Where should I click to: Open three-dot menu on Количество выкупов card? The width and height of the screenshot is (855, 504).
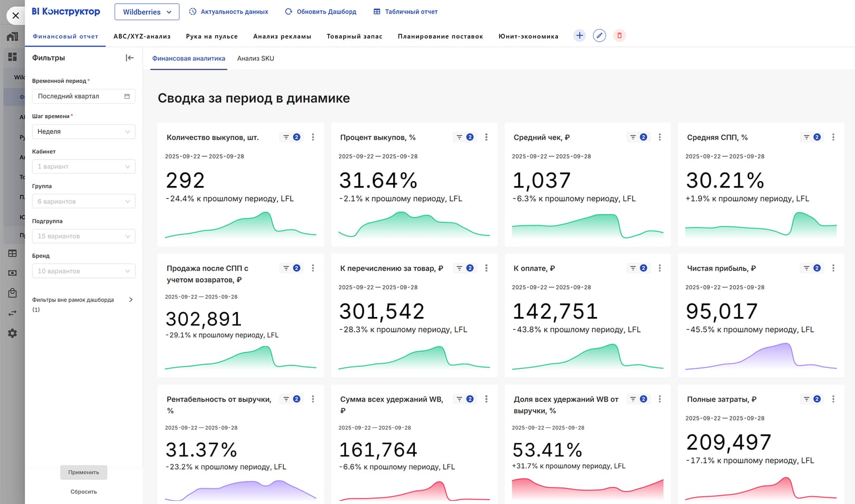point(313,137)
